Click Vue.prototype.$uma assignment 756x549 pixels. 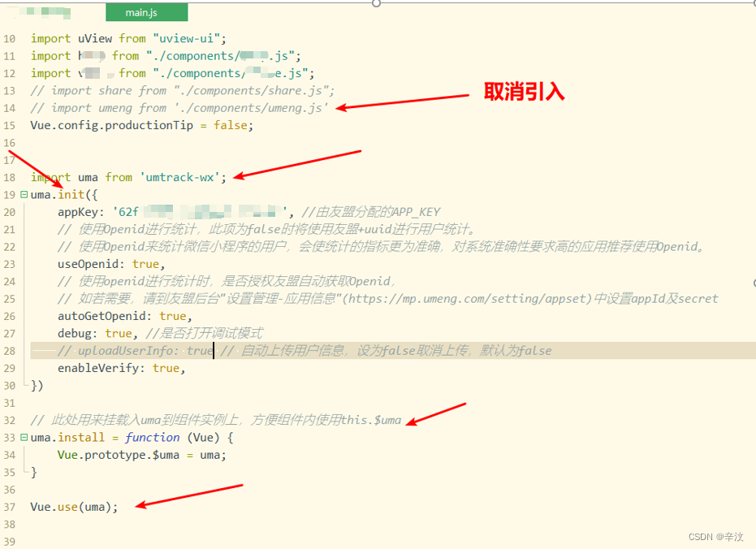[x=142, y=455]
